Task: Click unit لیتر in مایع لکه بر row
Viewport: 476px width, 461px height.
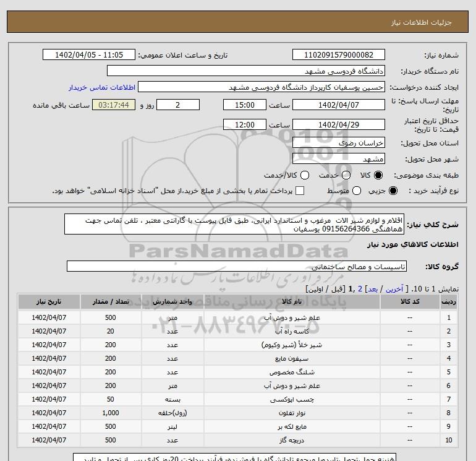Action: point(172,427)
